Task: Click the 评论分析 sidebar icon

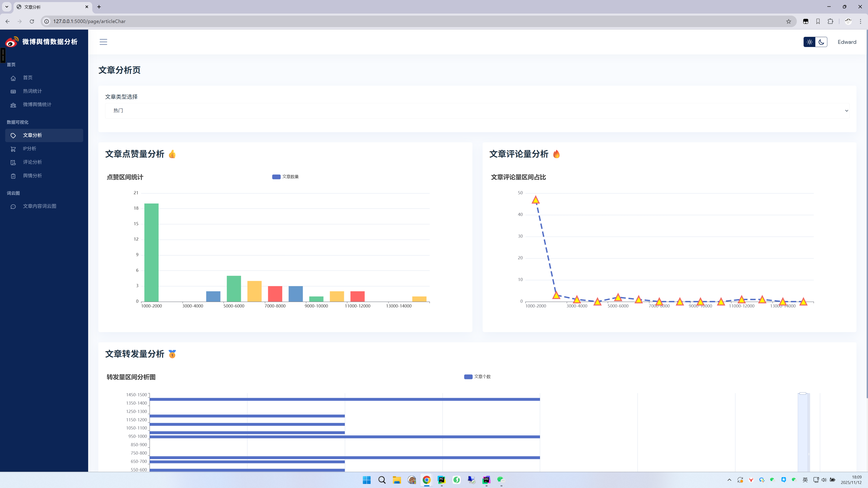Action: click(x=13, y=162)
